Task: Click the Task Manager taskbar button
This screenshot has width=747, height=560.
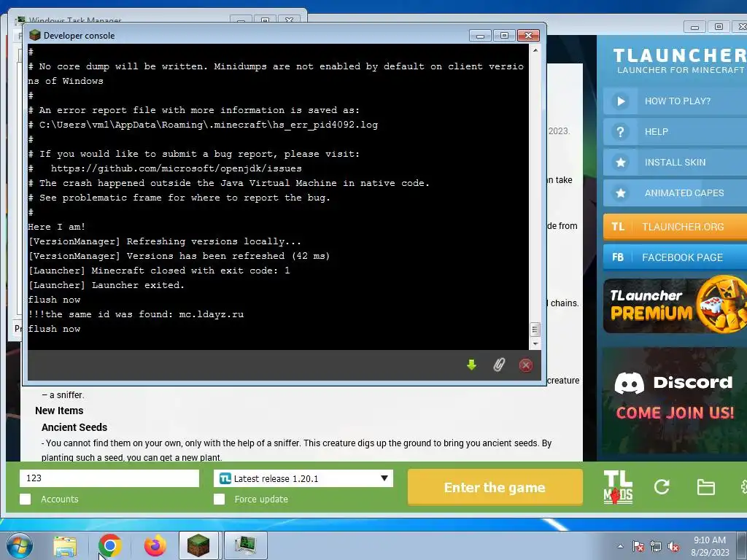Action: pyautogui.click(x=245, y=545)
